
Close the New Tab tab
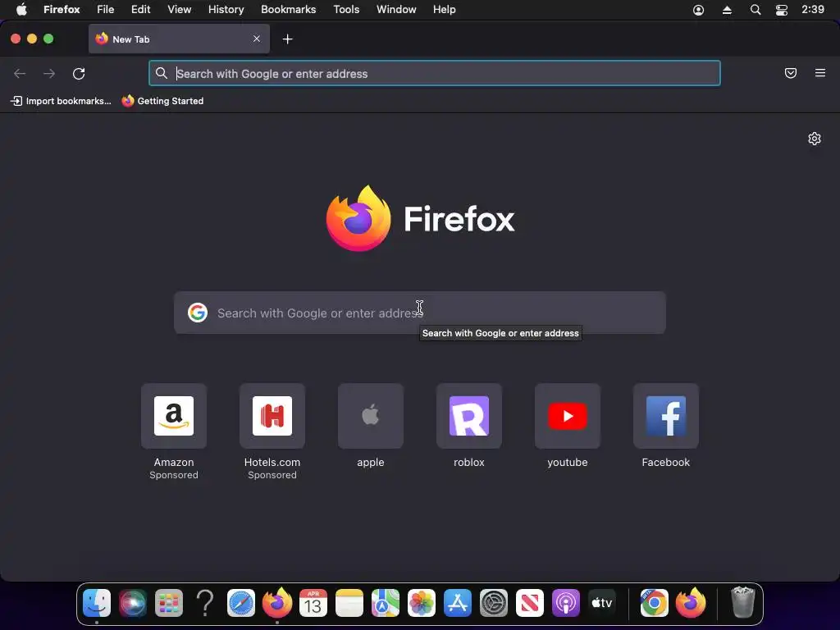[257, 39]
